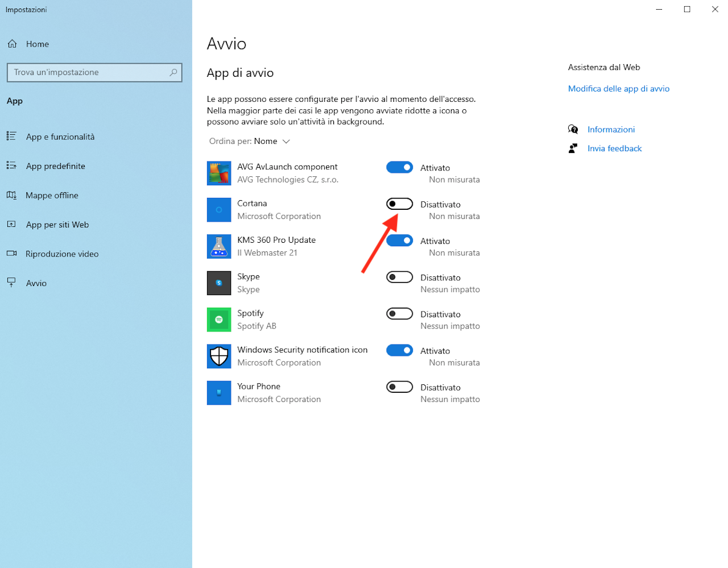
Task: Click the Skype app icon
Action: [x=219, y=283]
